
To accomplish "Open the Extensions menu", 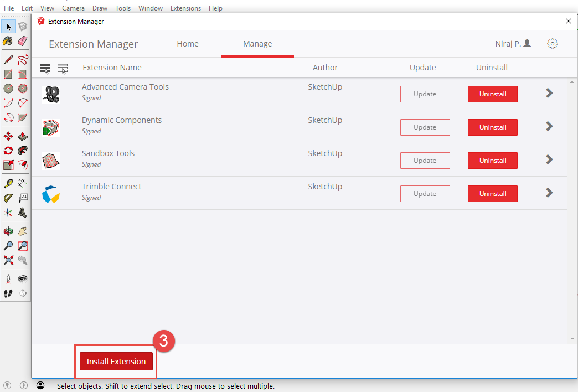I will [185, 8].
